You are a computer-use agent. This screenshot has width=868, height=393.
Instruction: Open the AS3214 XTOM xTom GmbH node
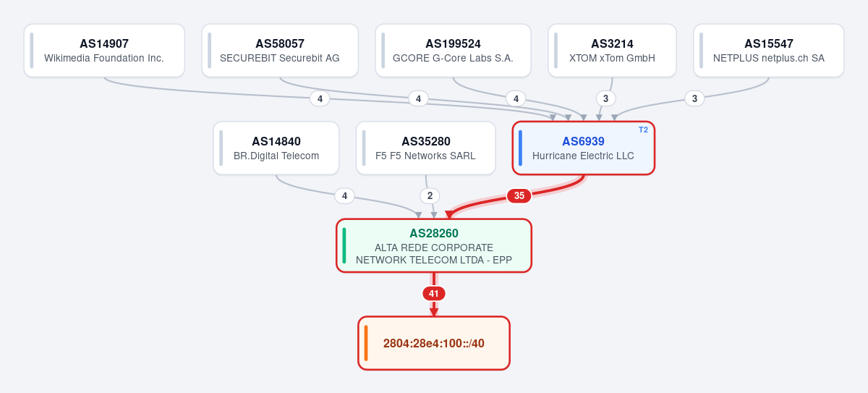pos(612,51)
